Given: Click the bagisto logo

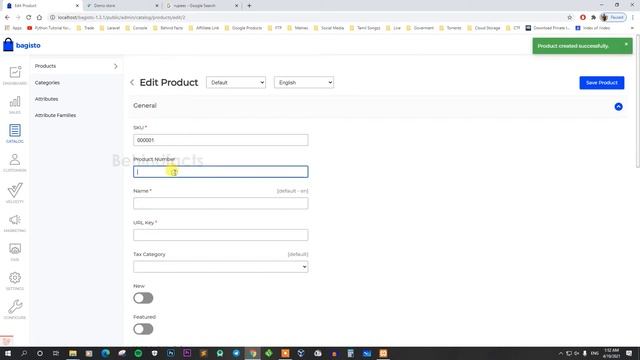Looking at the screenshot, I should pos(22,45).
